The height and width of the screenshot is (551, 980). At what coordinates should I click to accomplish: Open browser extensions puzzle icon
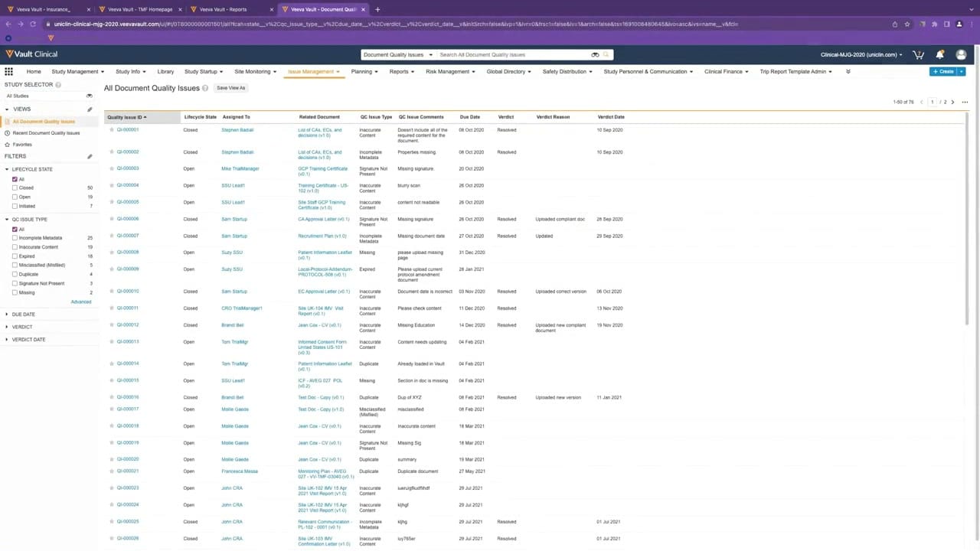point(933,24)
